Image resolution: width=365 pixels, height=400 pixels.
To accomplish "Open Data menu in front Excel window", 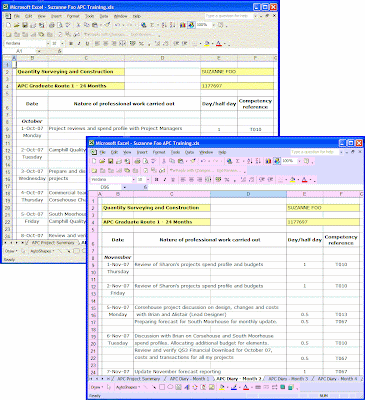I will 189,152.
